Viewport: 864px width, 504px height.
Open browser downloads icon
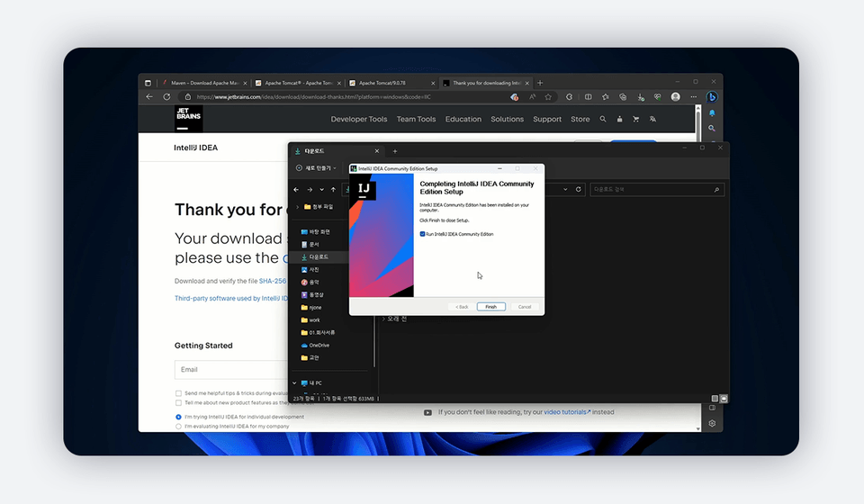click(640, 97)
